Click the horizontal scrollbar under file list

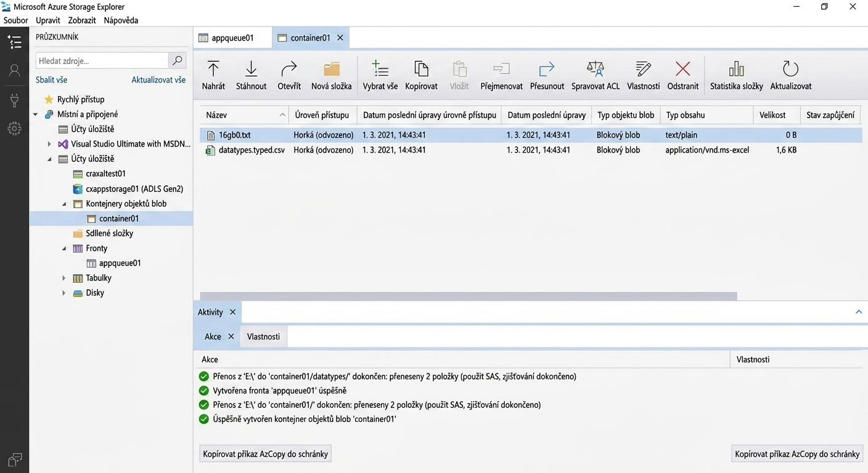[x=469, y=296]
